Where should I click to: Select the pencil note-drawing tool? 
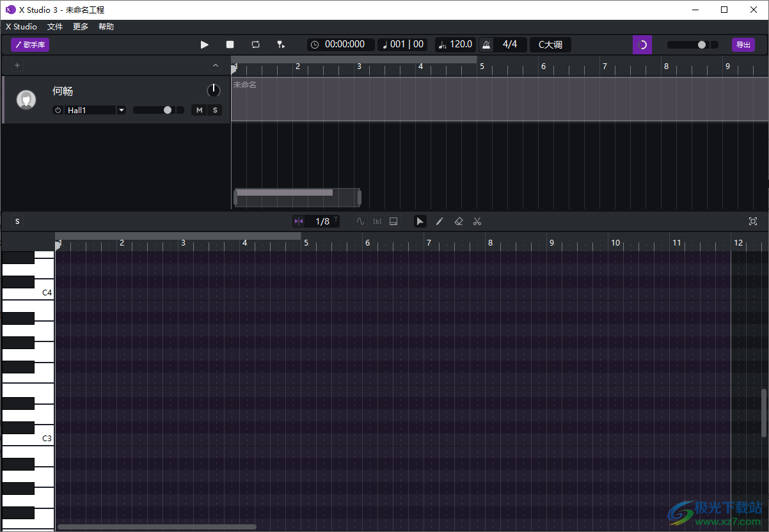(440, 221)
